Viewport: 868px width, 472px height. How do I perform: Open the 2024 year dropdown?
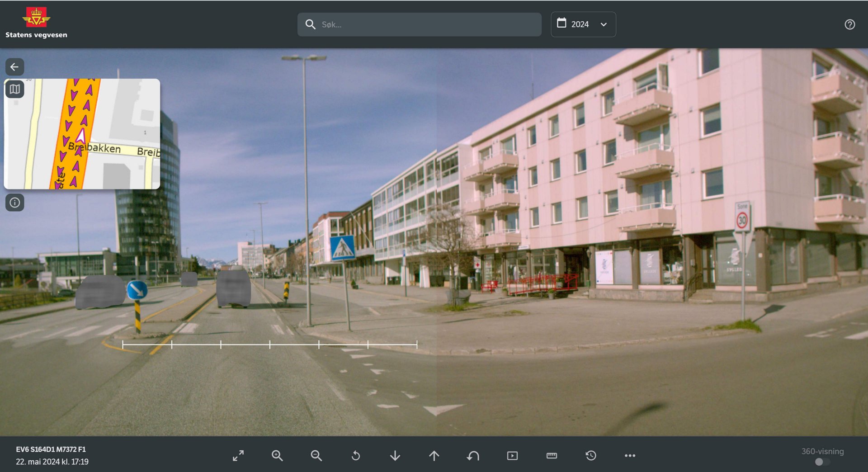point(604,24)
